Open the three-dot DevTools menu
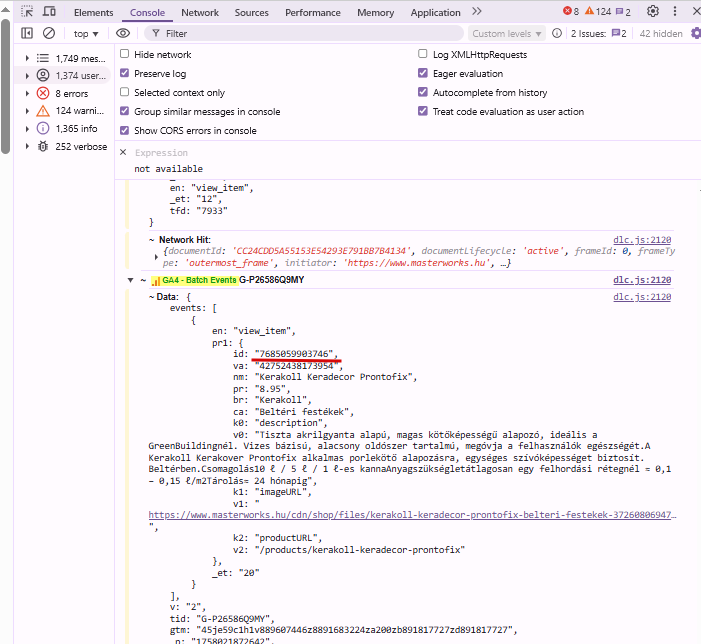Viewport: 701px width, 644px height. pyautogui.click(x=675, y=12)
